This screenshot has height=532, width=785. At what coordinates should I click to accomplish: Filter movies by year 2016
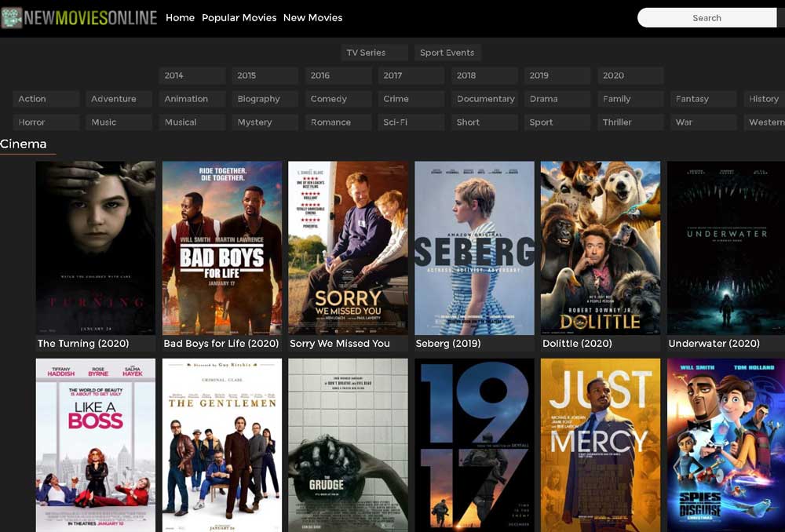338,75
